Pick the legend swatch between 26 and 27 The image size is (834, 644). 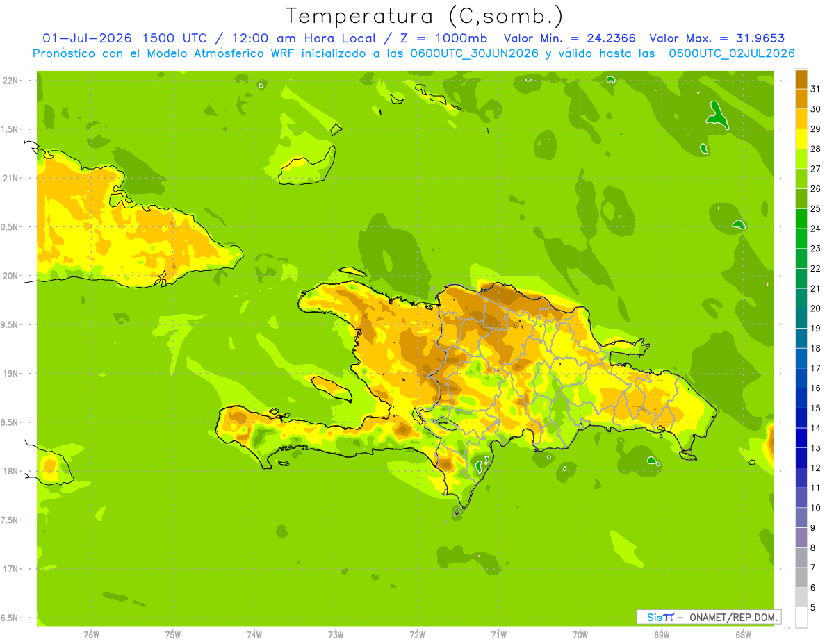click(x=801, y=179)
